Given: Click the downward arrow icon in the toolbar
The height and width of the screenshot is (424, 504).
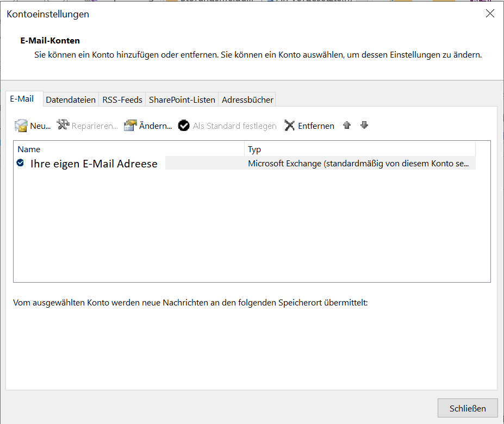Looking at the screenshot, I should 364,125.
